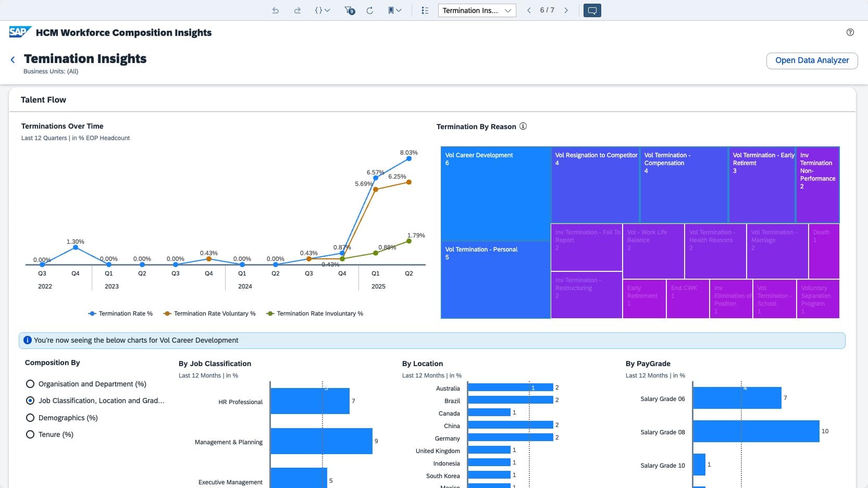The height and width of the screenshot is (488, 868).
Task: Click Termination Rate Involuntary % legend marker
Action: pos(270,314)
